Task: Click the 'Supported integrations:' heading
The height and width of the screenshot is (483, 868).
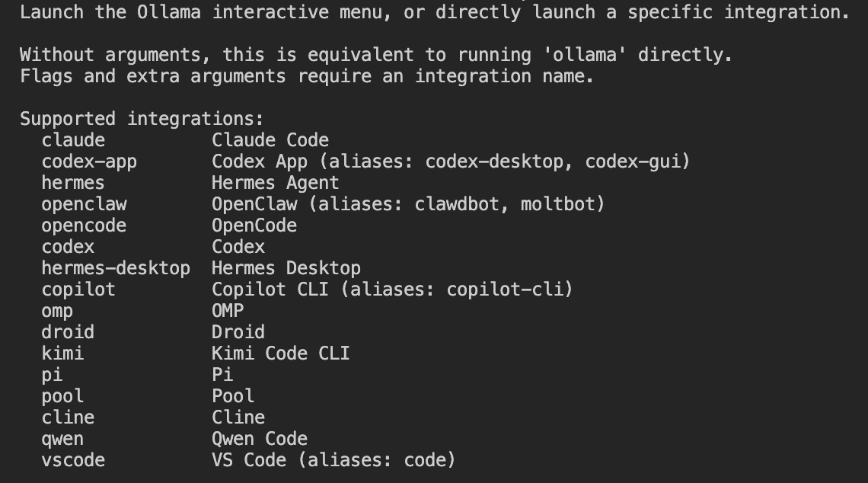Action: point(142,119)
